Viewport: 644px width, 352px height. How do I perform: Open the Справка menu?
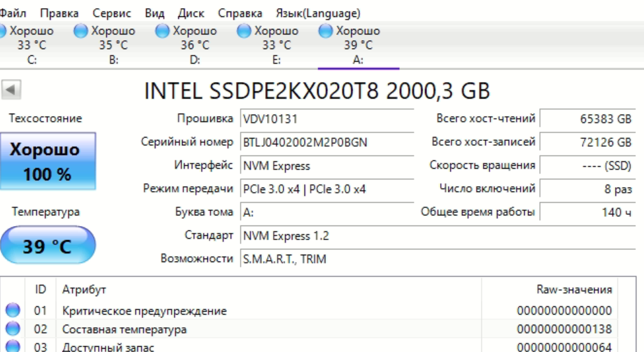point(240,13)
